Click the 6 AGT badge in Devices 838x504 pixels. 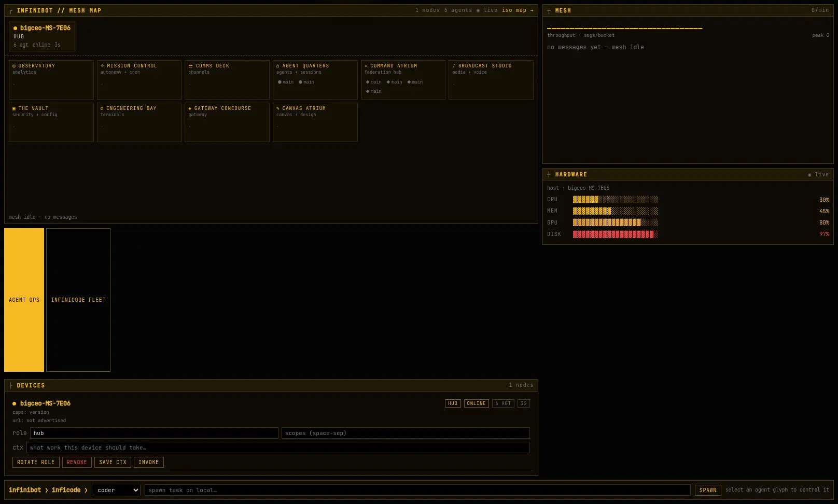point(503,403)
